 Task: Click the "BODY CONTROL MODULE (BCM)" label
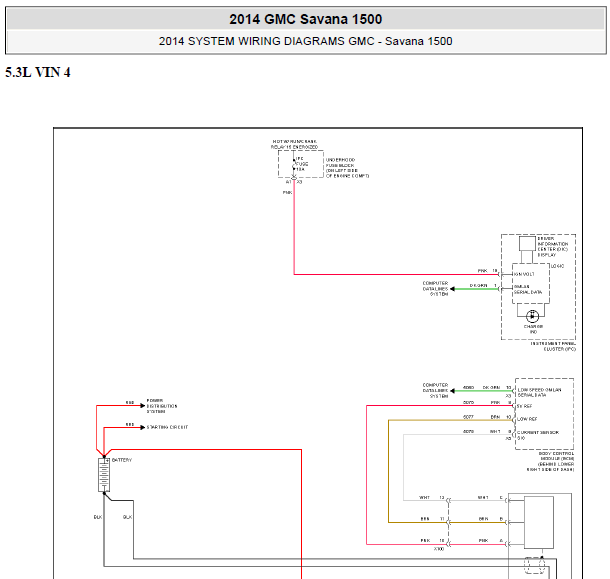click(x=550, y=461)
